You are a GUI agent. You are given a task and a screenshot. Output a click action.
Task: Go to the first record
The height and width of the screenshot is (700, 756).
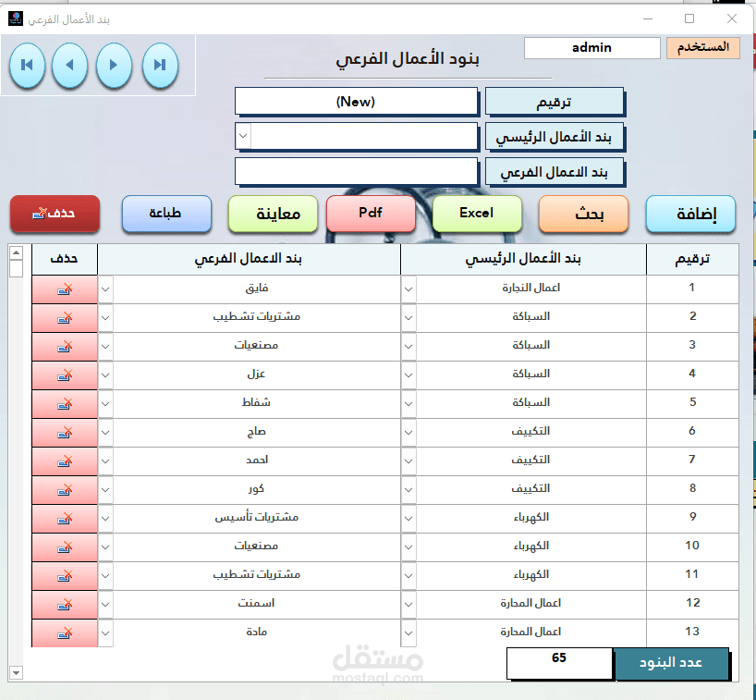tap(27, 65)
